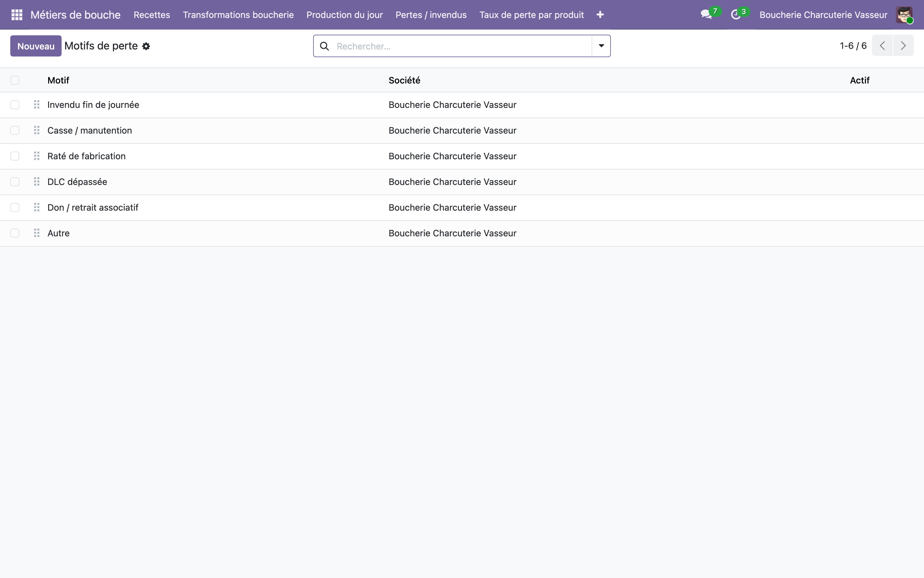Grab handle of DLC dépassée row
Screen dimensions: 924x578
(37, 181)
